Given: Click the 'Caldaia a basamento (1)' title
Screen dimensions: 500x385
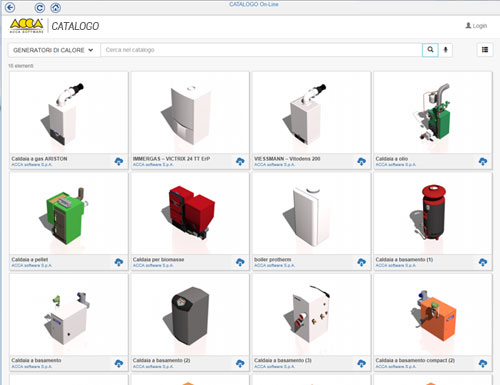Looking at the screenshot, I should [404, 259].
